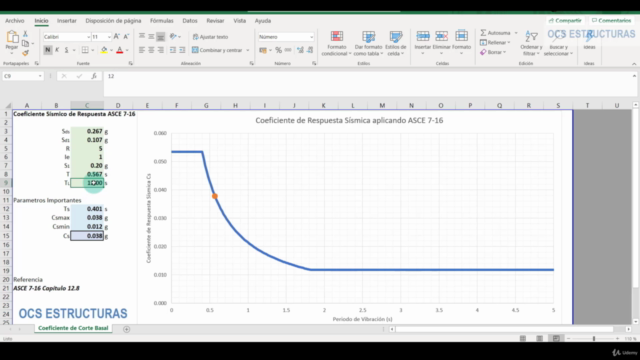This screenshot has width=640, height=360.
Task: Switch to the Insertar tab
Action: (67, 20)
